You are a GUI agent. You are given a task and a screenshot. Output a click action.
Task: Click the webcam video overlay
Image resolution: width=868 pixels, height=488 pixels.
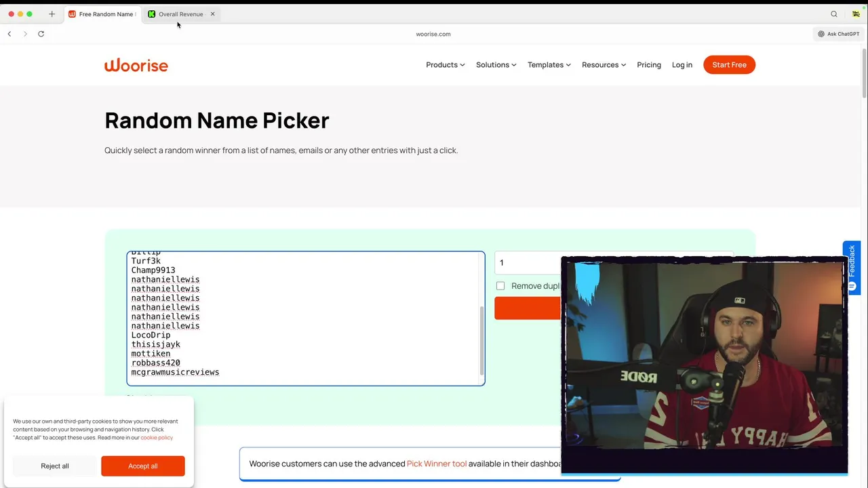(x=705, y=365)
